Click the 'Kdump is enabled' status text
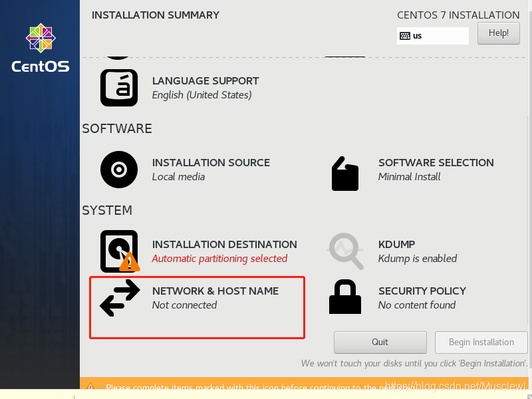The height and width of the screenshot is (399, 532). (418, 259)
